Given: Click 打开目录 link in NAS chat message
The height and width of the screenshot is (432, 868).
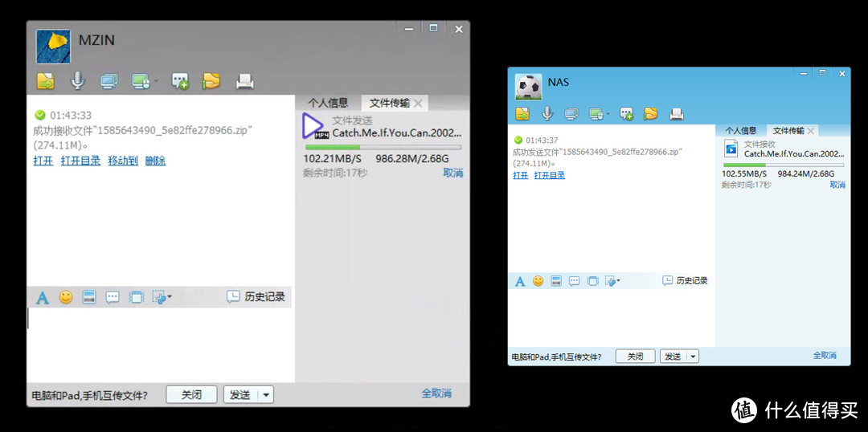Looking at the screenshot, I should (549, 175).
